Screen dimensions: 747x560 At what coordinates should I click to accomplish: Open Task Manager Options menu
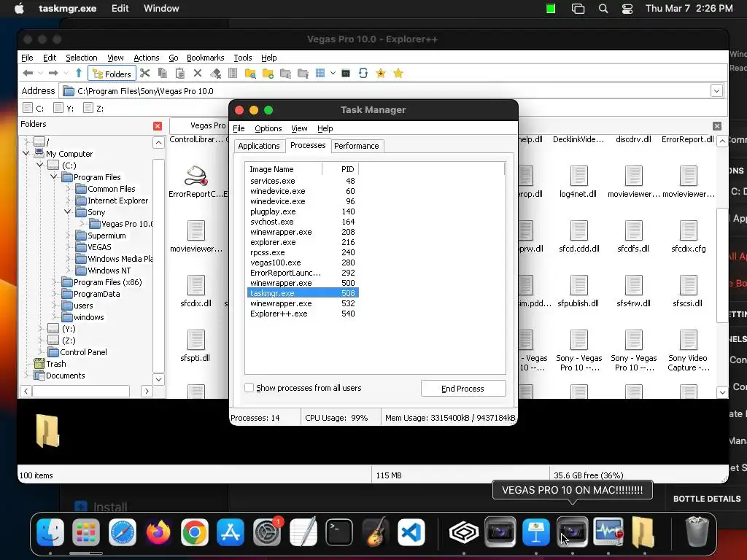pos(268,128)
